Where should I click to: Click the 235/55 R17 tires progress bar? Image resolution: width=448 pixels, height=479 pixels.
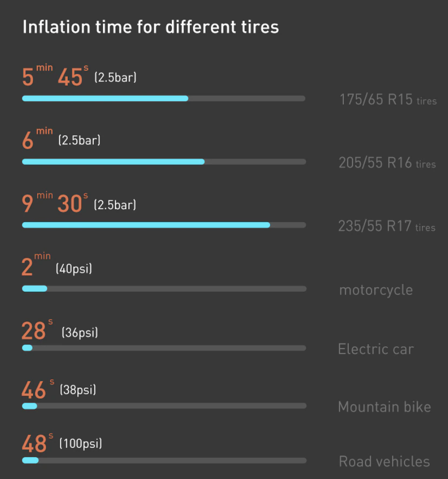click(164, 225)
